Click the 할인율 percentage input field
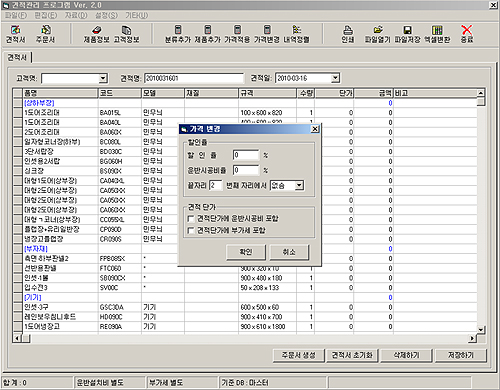This screenshot has height=390, width=500. click(x=246, y=155)
